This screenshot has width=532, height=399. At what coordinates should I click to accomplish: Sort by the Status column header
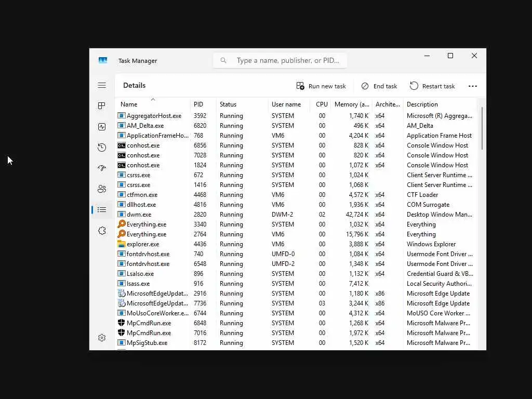pyautogui.click(x=242, y=104)
